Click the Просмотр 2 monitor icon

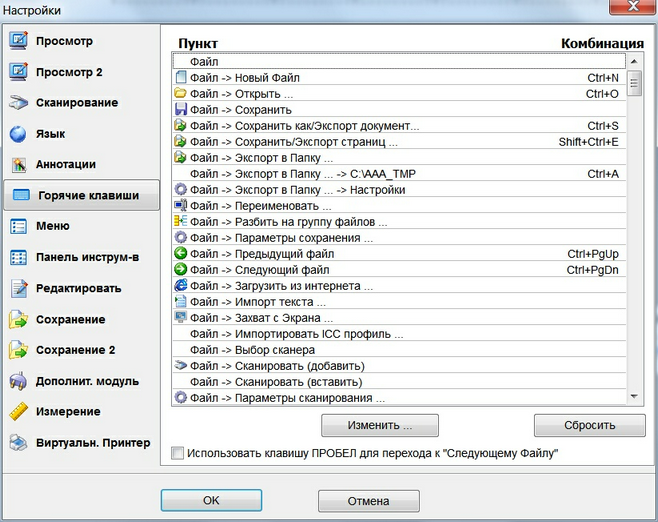coord(18,72)
